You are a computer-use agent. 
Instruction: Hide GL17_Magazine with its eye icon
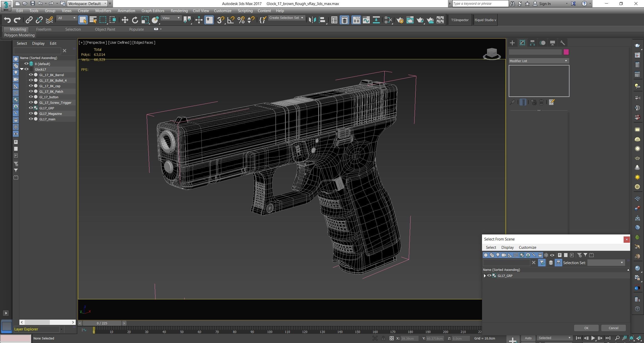pyautogui.click(x=31, y=114)
